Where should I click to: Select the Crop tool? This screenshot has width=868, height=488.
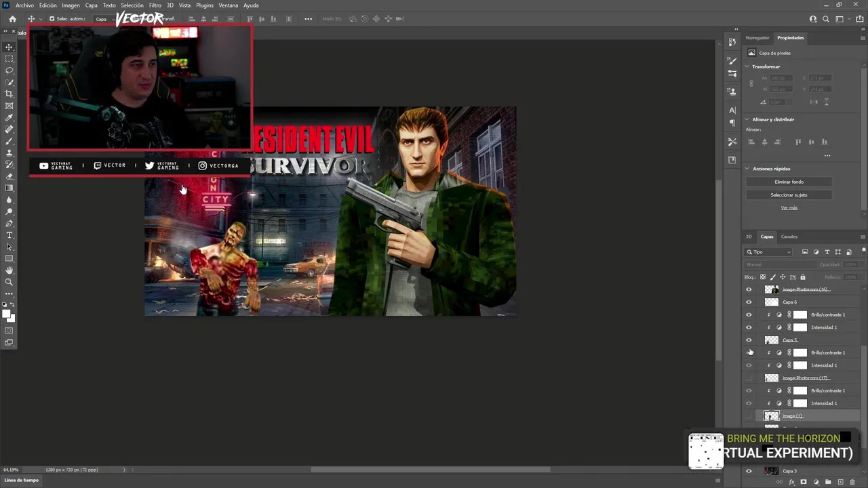[x=9, y=94]
